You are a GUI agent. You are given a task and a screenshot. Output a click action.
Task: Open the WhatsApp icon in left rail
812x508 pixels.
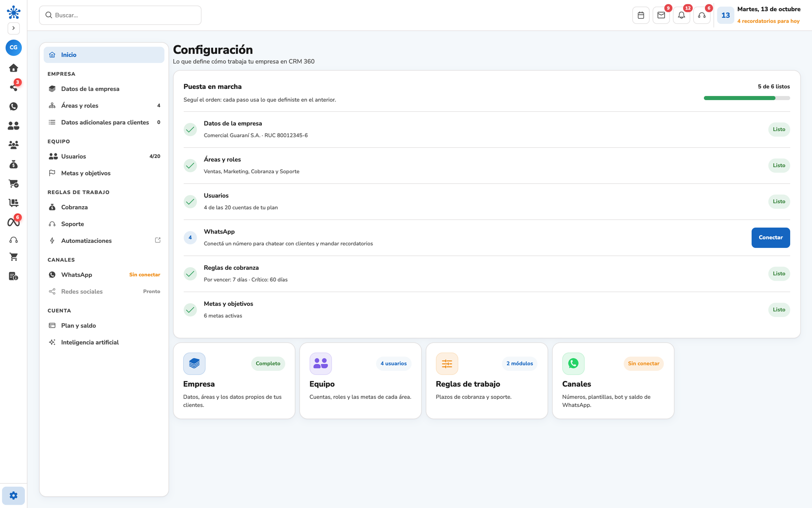coord(14,106)
